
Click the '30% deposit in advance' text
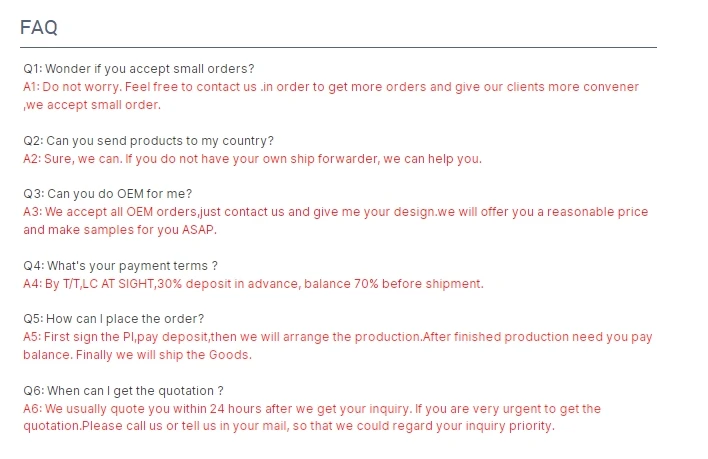(x=227, y=284)
